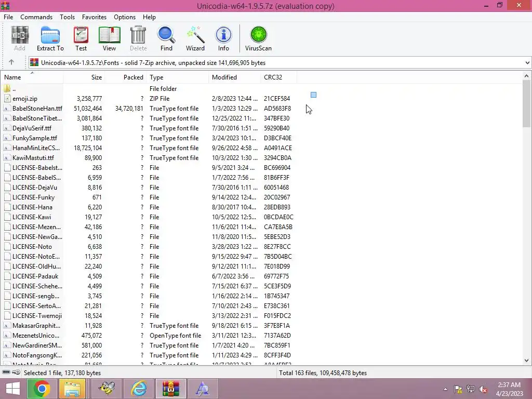The height and width of the screenshot is (399, 532).
Task: Sort by the Modified column header
Action: click(234, 77)
